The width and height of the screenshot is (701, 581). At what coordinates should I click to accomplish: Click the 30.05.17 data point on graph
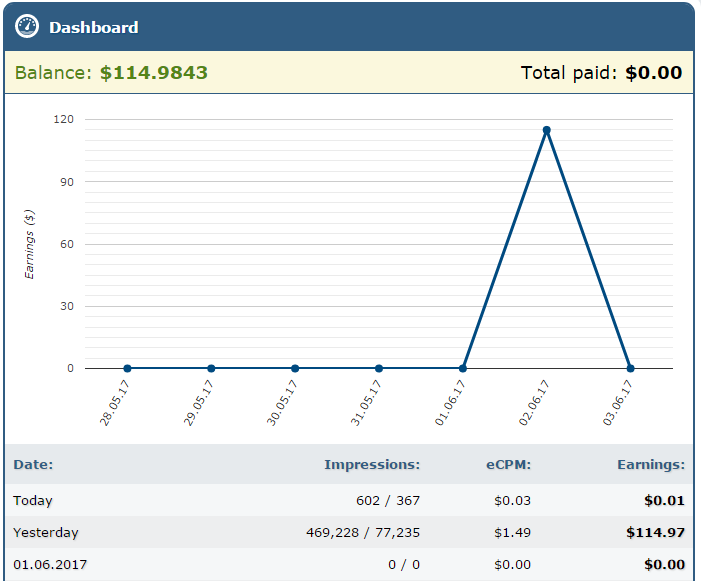click(x=295, y=368)
